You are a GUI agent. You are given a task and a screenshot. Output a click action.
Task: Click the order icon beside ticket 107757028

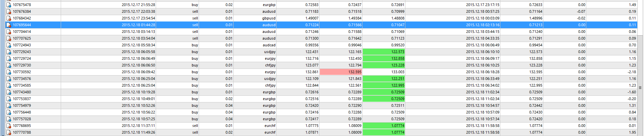pyautogui.click(x=9, y=119)
